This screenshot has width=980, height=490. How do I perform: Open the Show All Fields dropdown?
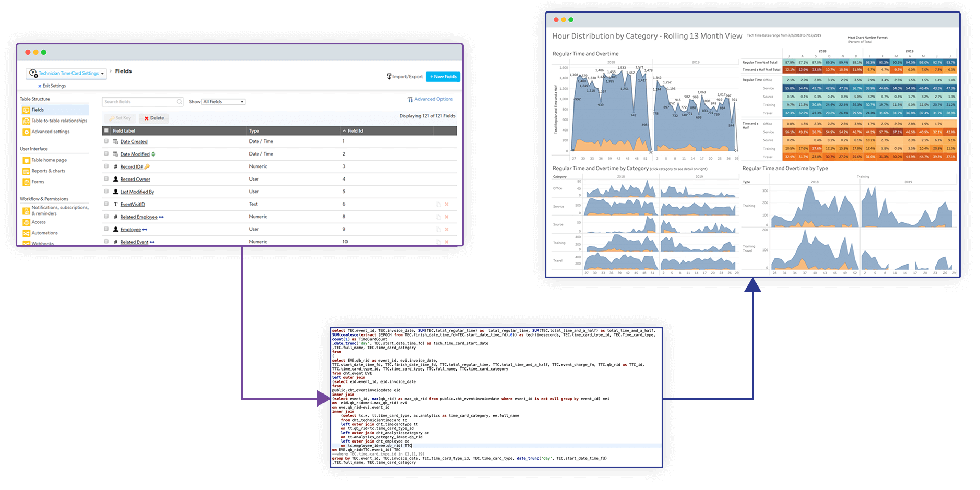pos(223,102)
